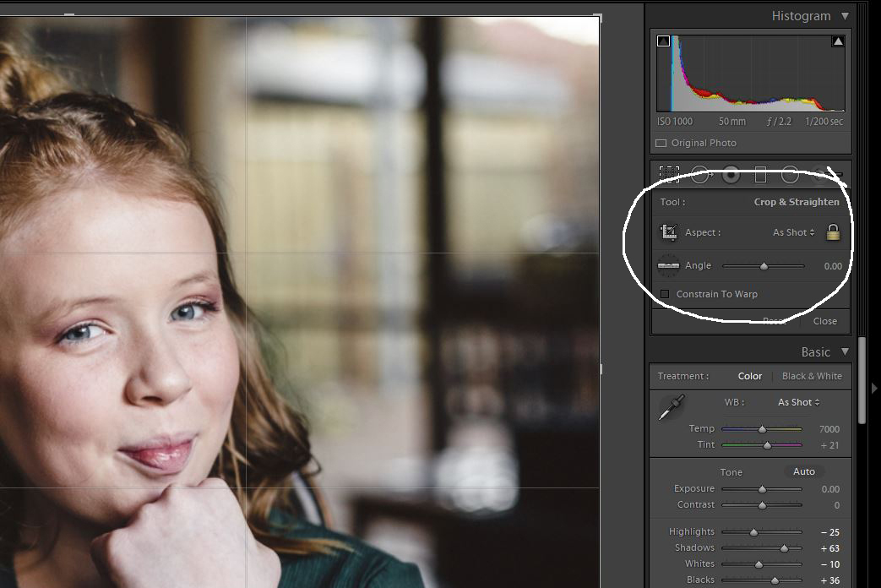Screen dimensions: 881x588
Task: Collapse the Histogram panel
Action: click(x=845, y=16)
